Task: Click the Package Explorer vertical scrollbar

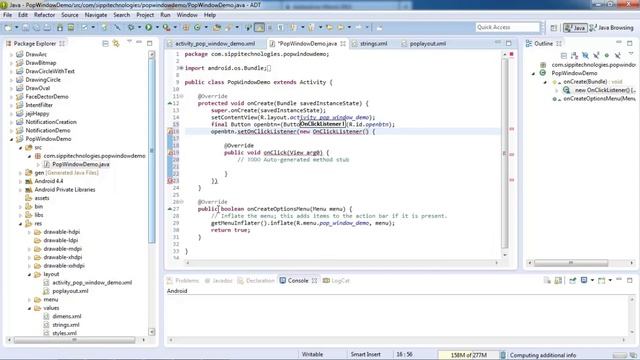Action: (152, 150)
